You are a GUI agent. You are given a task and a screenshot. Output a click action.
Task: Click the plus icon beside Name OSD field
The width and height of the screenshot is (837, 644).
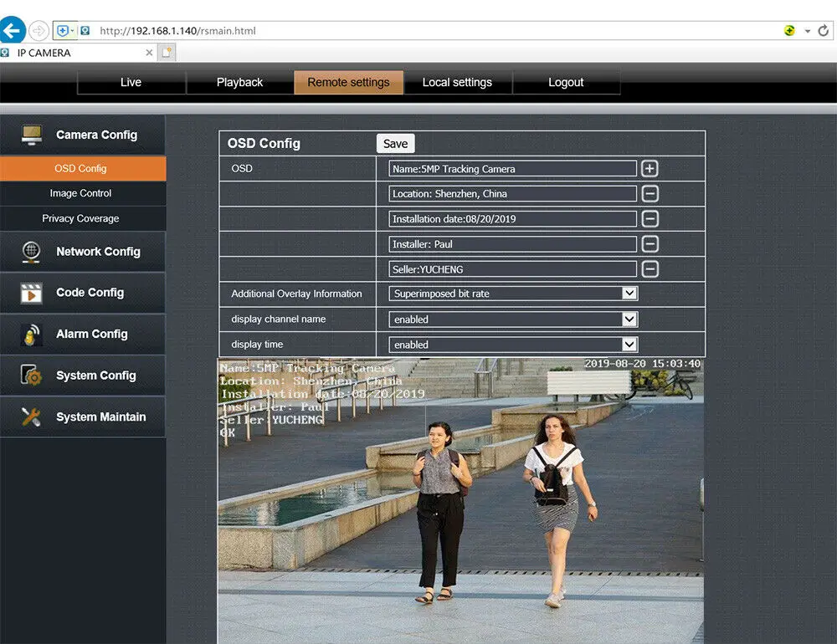pos(650,169)
